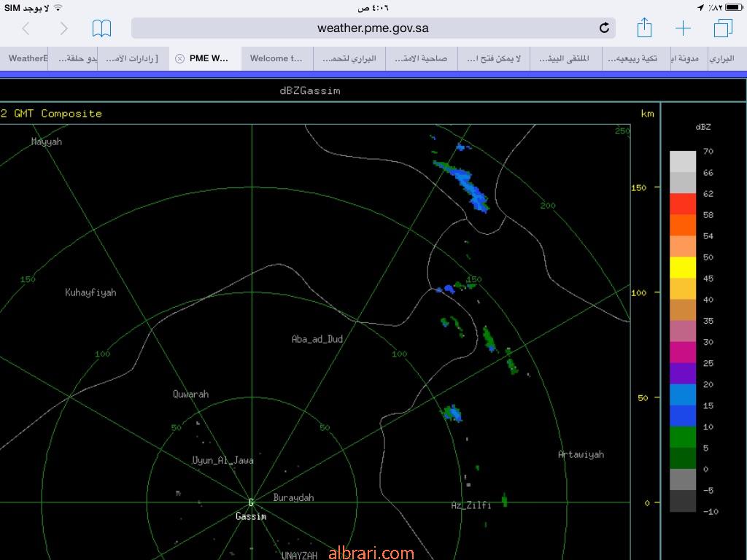Switch to the WeatherE tab

(24, 58)
